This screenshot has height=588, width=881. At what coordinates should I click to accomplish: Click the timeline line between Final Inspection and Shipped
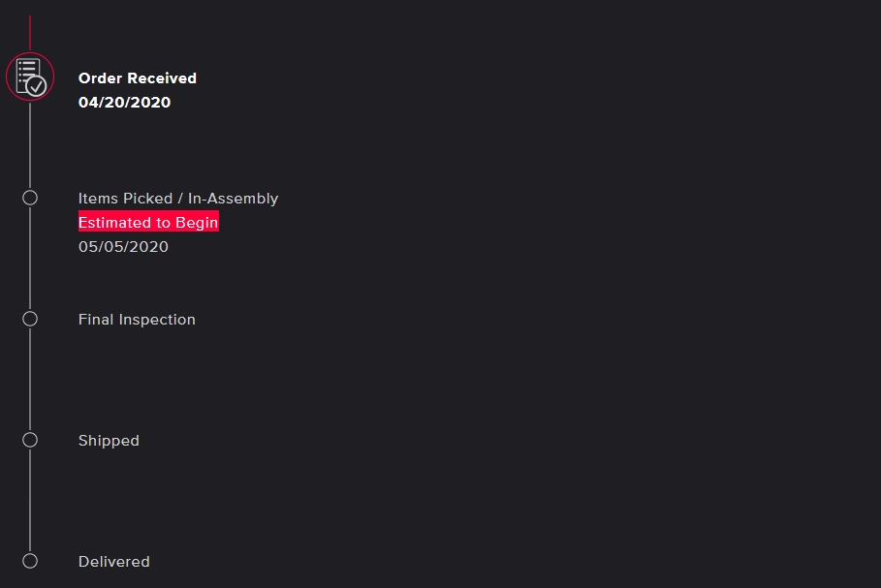[x=30, y=379]
